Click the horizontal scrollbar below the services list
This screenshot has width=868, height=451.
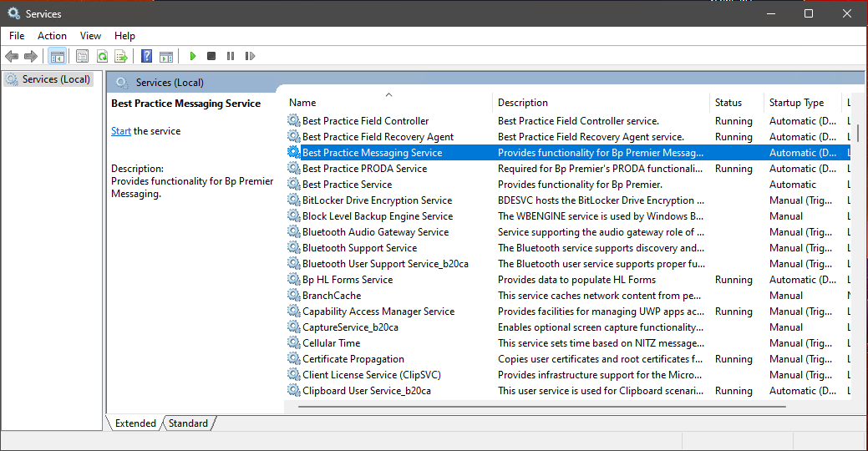(541, 407)
